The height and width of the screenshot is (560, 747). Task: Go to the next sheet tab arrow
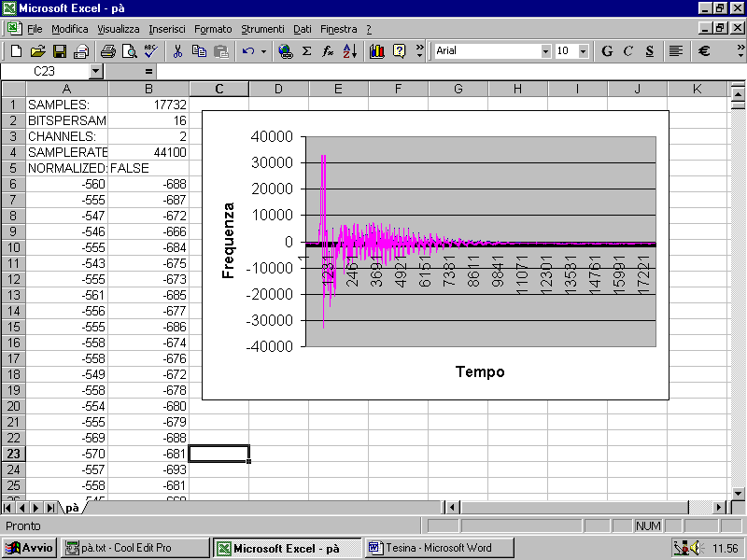35,508
